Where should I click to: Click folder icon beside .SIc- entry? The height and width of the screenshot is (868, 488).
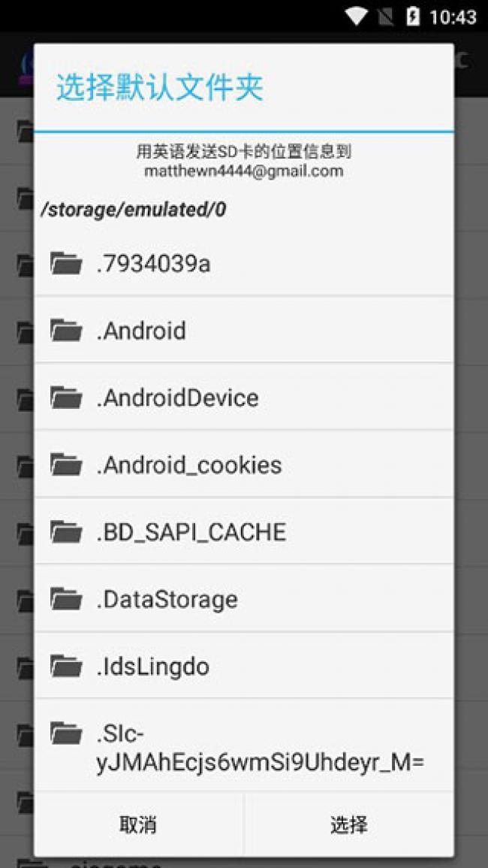coord(66,733)
